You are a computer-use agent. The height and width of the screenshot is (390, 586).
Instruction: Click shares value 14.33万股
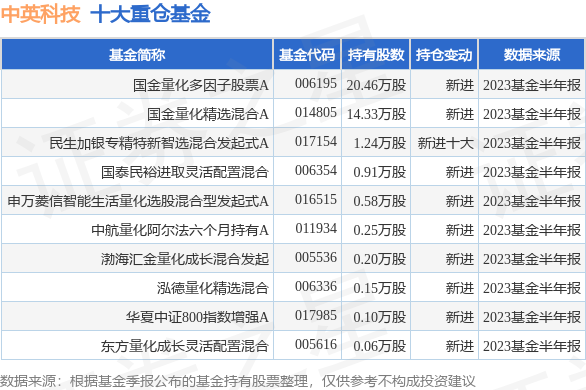coord(376,114)
